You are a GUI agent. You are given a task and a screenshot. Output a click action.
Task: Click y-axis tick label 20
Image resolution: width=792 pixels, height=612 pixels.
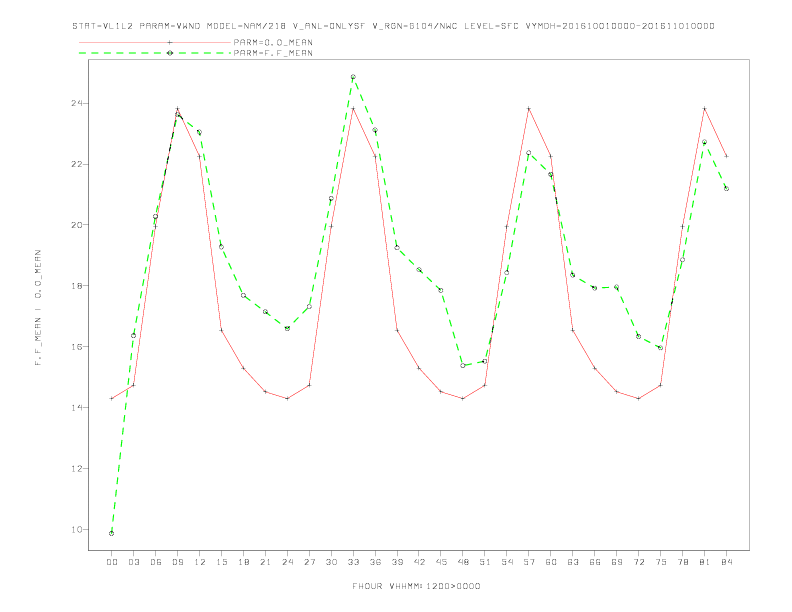(x=78, y=225)
